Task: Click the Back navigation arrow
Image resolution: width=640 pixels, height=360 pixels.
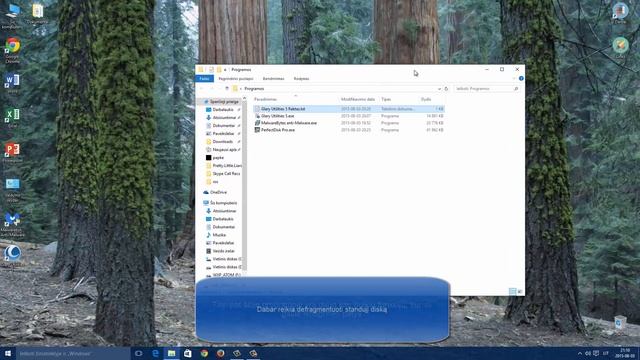Action: click(x=202, y=89)
